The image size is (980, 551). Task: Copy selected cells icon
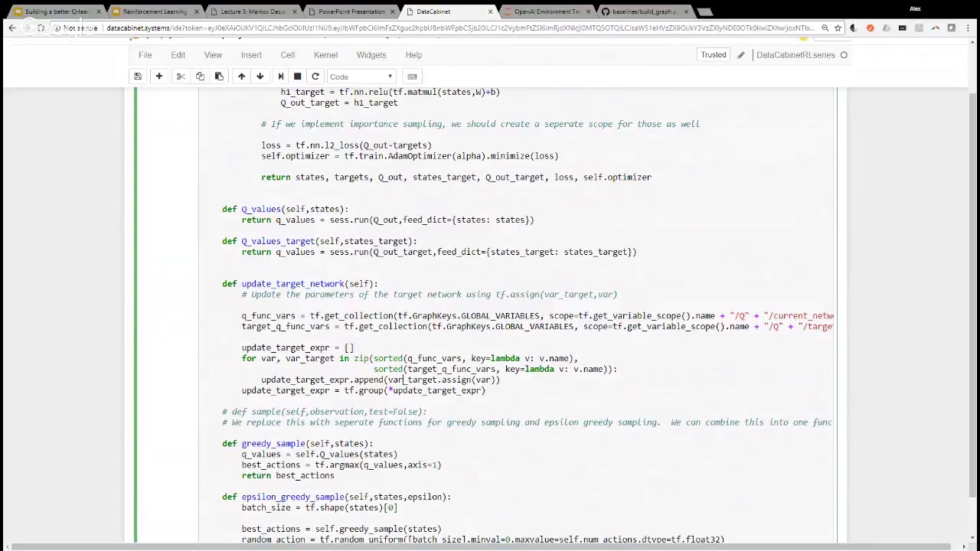click(x=200, y=77)
